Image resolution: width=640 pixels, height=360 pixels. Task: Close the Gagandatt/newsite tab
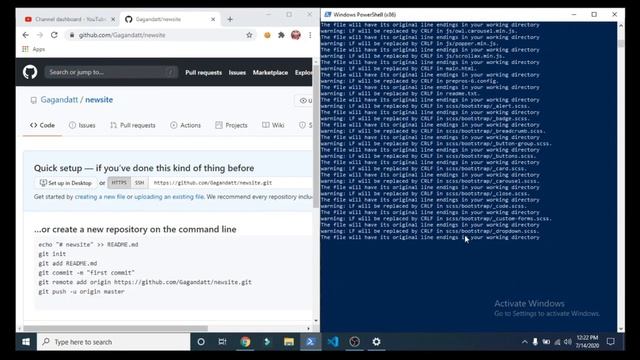coord(213,19)
